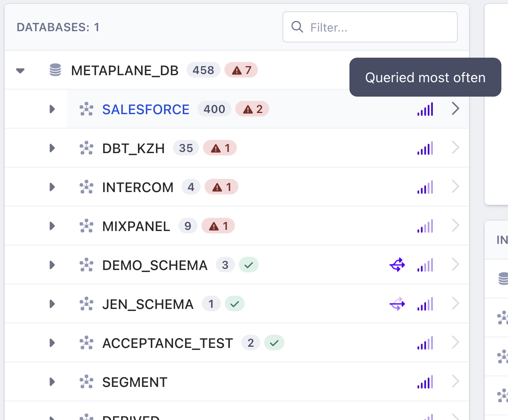Open MIXPANEL details with right chevron
This screenshot has width=508, height=420.
(x=455, y=226)
